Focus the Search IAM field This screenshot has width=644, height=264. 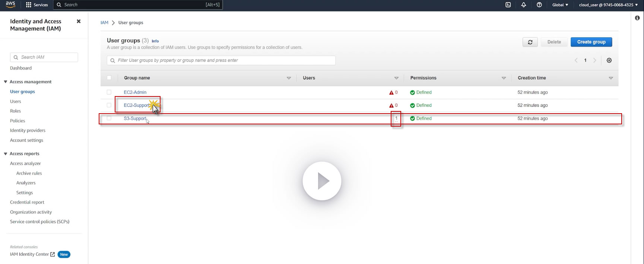coord(44,57)
